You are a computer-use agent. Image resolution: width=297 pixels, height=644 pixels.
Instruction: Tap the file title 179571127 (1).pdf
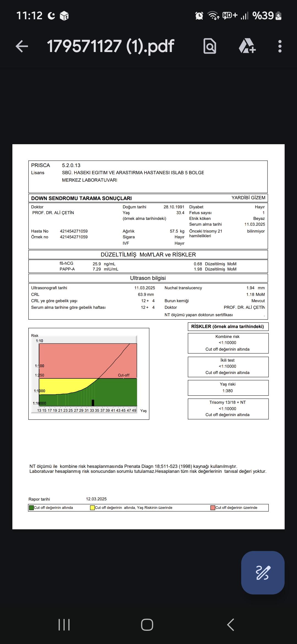111,46
